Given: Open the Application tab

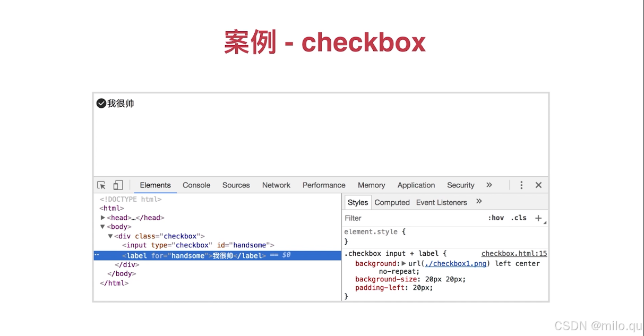Looking at the screenshot, I should [416, 185].
